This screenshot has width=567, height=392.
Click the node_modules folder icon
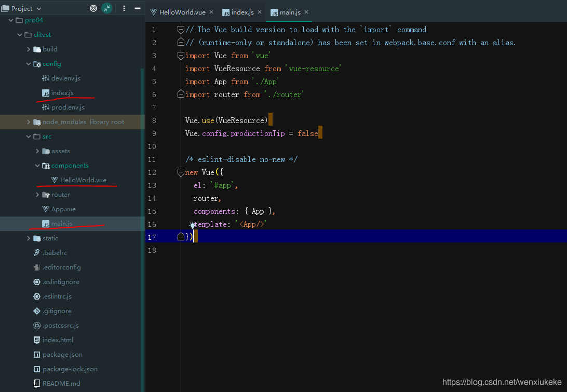[x=37, y=122]
